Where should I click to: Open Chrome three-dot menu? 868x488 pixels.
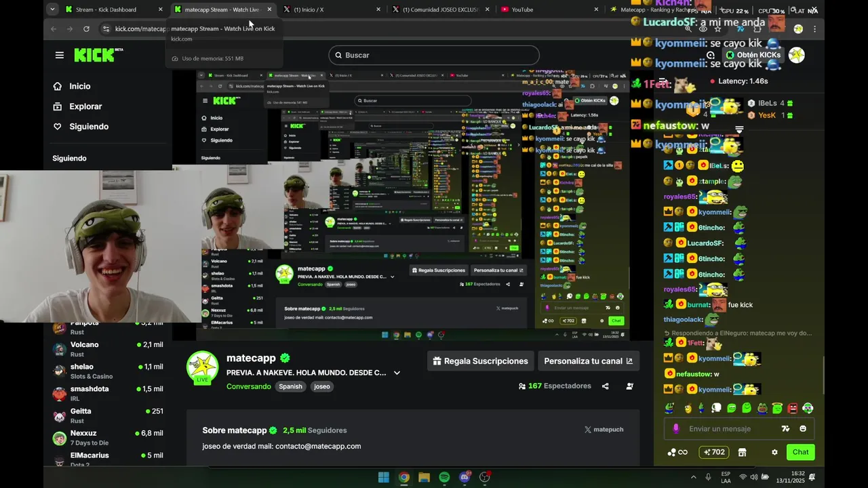tap(814, 29)
